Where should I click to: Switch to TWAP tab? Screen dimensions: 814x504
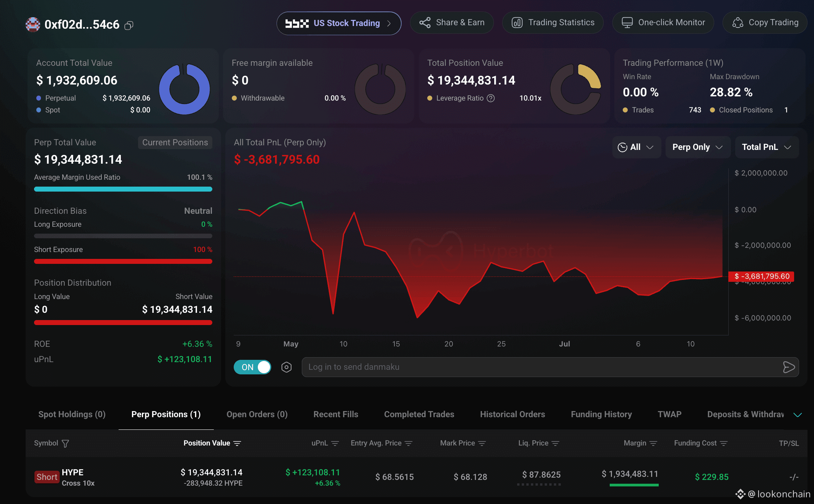tap(669, 415)
